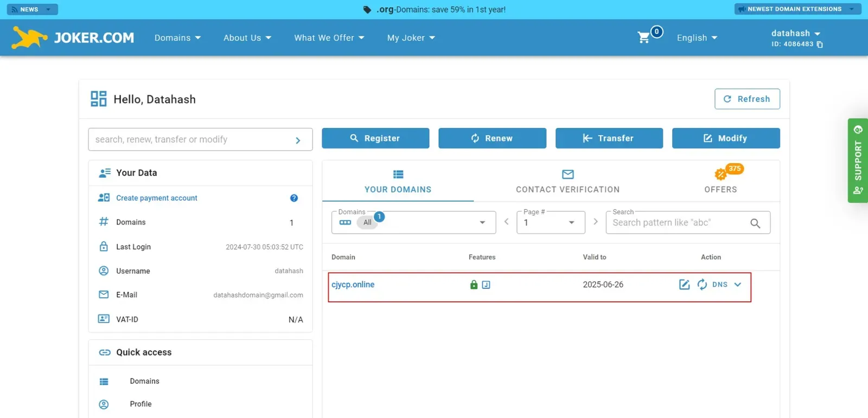Viewport: 868px width, 418px height.
Task: Open the About Us dropdown menu
Action: tap(247, 38)
